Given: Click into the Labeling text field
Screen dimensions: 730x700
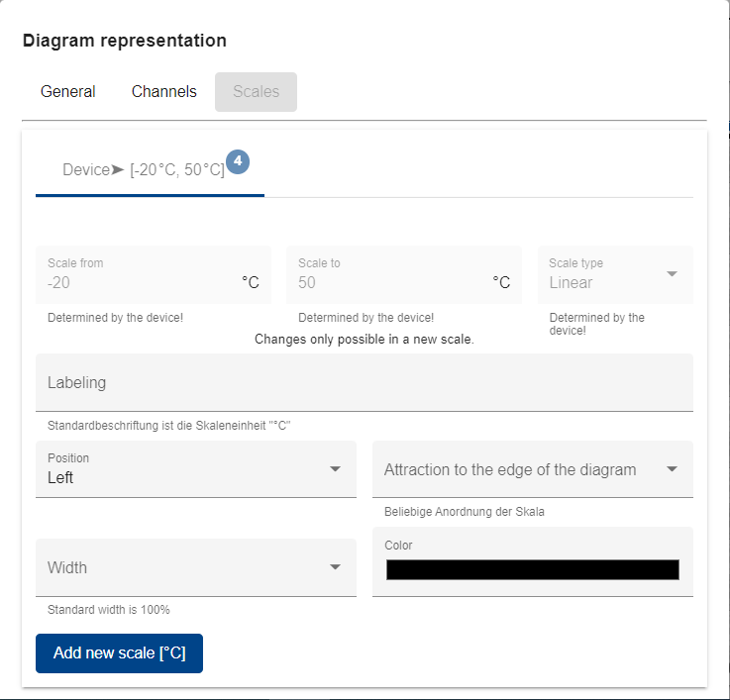Looking at the screenshot, I should coord(364,382).
